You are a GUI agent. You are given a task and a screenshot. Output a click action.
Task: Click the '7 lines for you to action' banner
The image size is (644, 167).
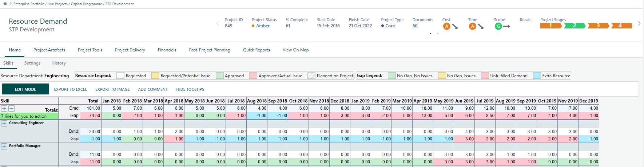click(29, 116)
